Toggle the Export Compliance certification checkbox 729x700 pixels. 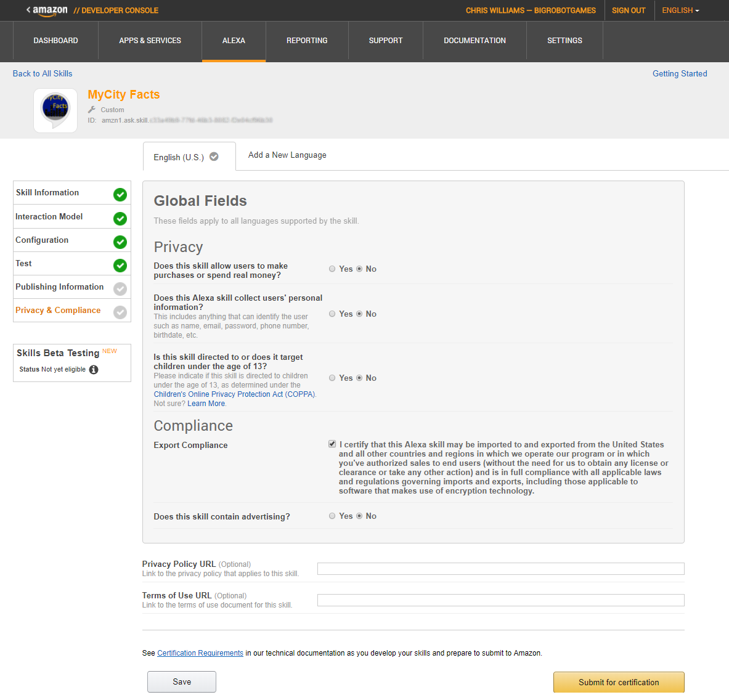pos(332,444)
